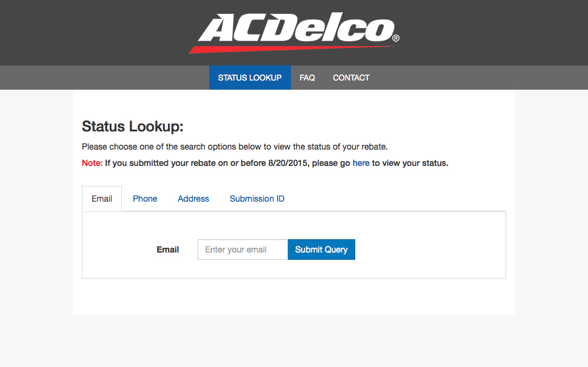Viewport: 588px width, 367px height.
Task: Click the bold Email field label
Action: coord(168,250)
